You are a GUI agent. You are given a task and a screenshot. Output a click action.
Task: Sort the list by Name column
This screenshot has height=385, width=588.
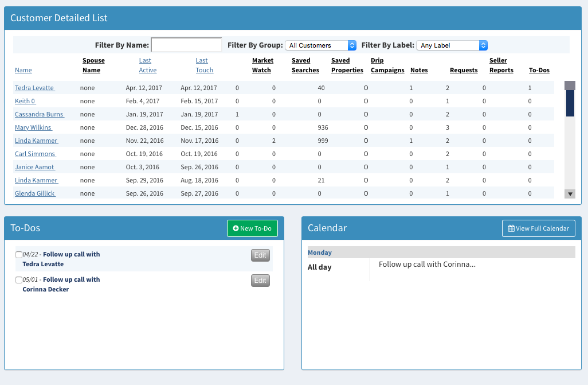[x=23, y=70]
